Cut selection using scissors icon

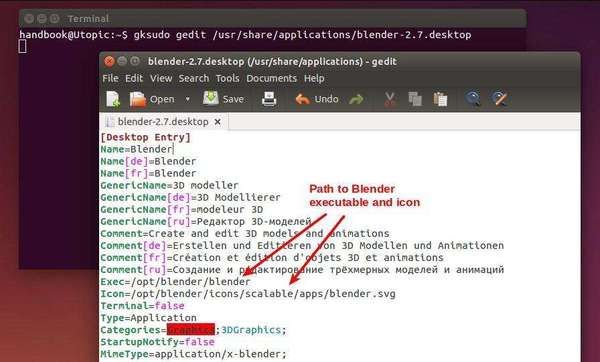[390, 99]
